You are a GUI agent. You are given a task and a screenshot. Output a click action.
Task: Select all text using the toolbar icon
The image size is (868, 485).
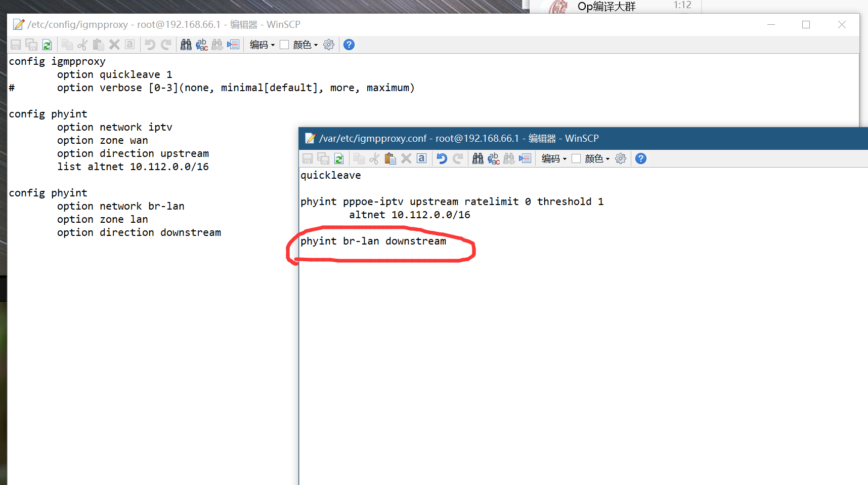[x=421, y=158]
